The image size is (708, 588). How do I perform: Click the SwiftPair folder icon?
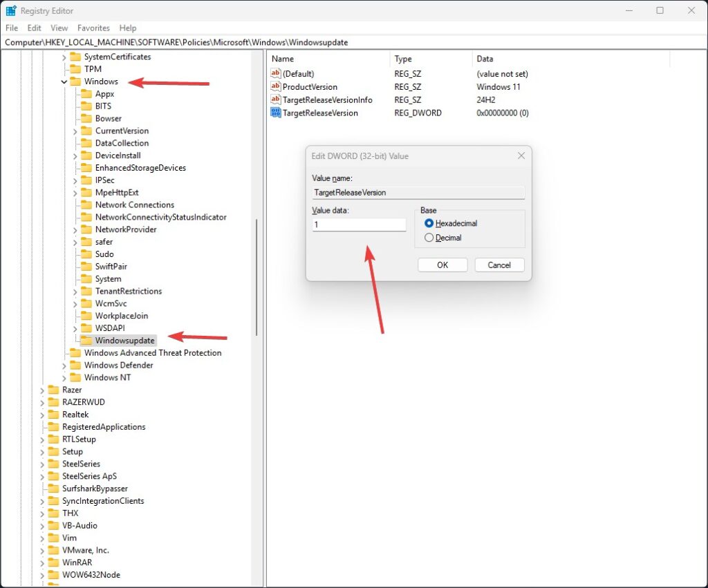point(86,266)
